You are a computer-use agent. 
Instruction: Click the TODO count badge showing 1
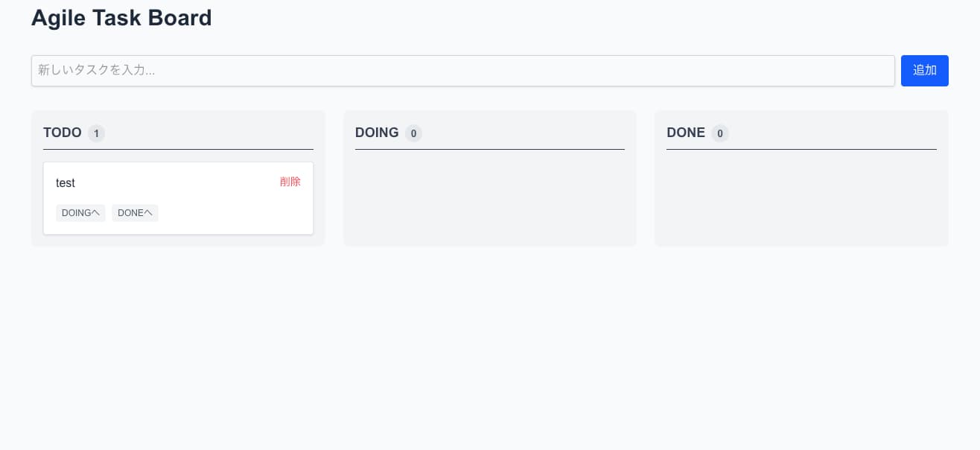click(96, 133)
